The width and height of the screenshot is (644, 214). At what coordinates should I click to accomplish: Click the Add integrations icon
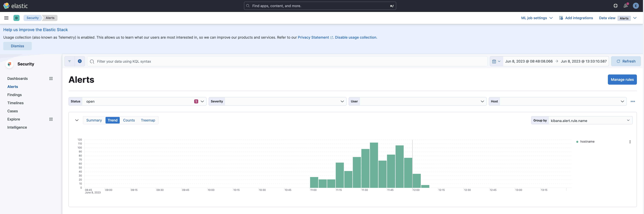coord(561,18)
